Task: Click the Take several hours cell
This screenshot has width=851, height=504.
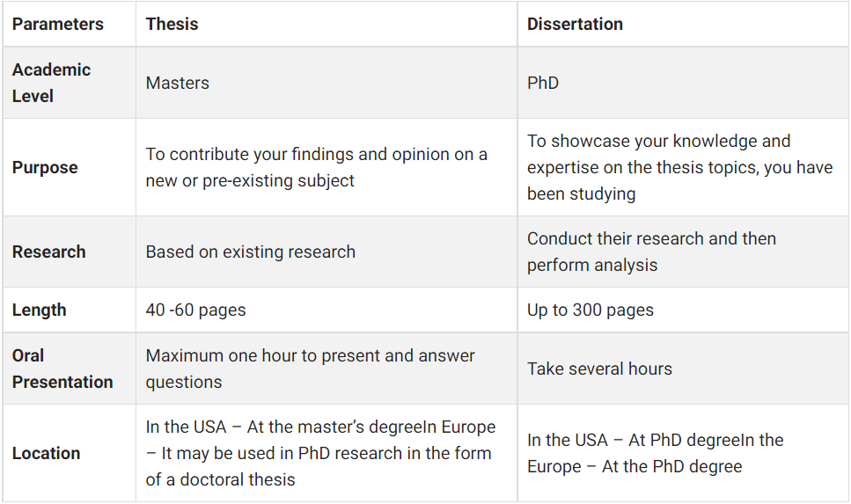Action: point(599,369)
